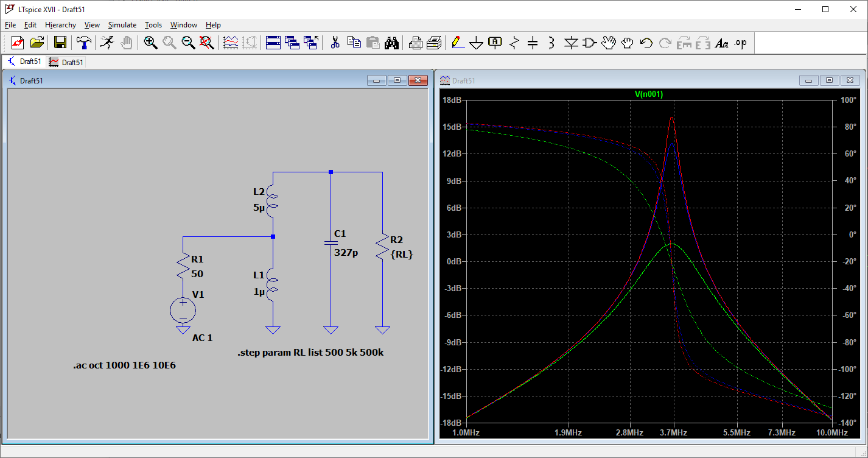The width and height of the screenshot is (868, 458).
Task: Click the Save floppy disk icon
Action: [60, 43]
